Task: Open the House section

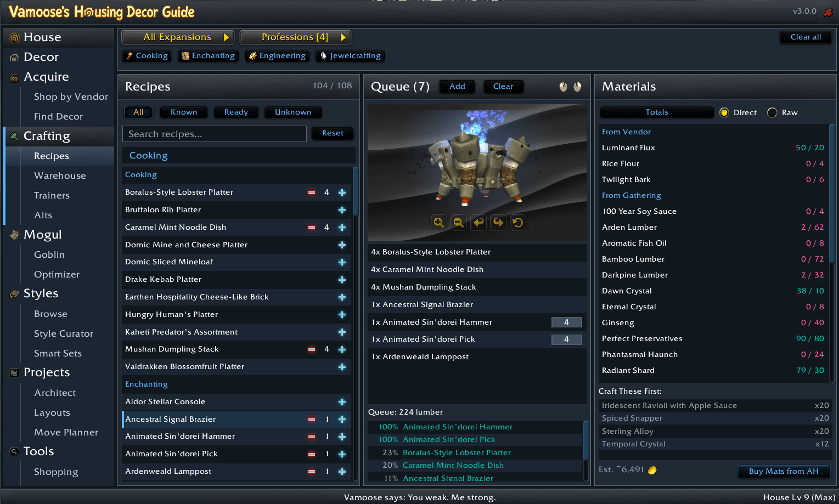Action: 59,37
